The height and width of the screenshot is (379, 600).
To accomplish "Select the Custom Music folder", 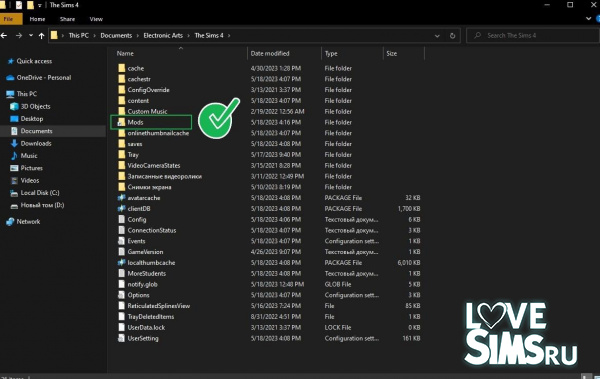I will [x=147, y=111].
